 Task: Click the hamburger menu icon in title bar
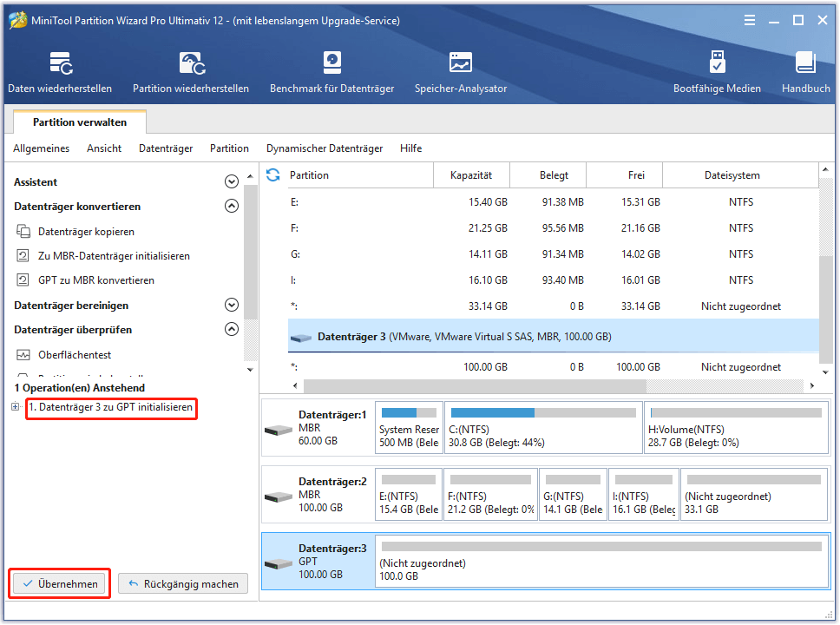click(750, 20)
